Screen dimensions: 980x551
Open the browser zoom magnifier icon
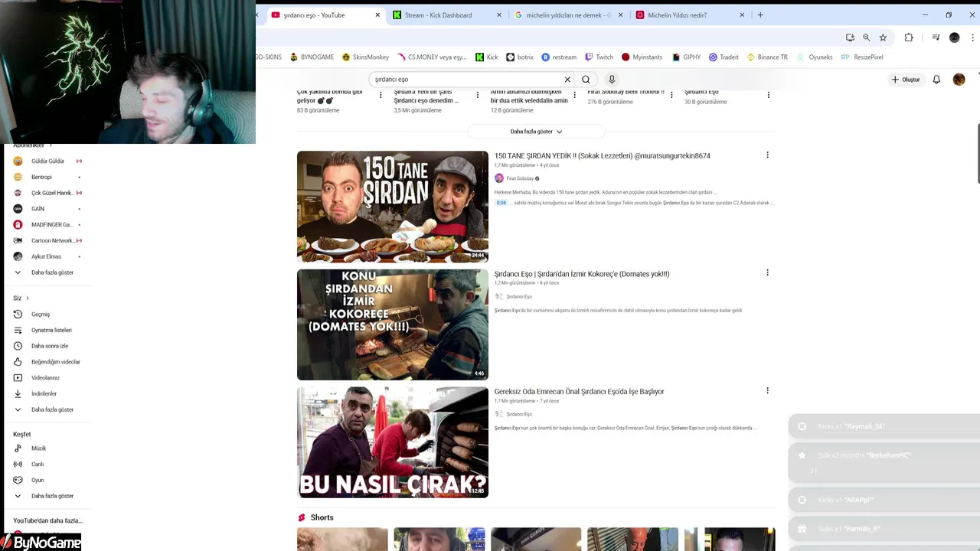[x=867, y=37]
